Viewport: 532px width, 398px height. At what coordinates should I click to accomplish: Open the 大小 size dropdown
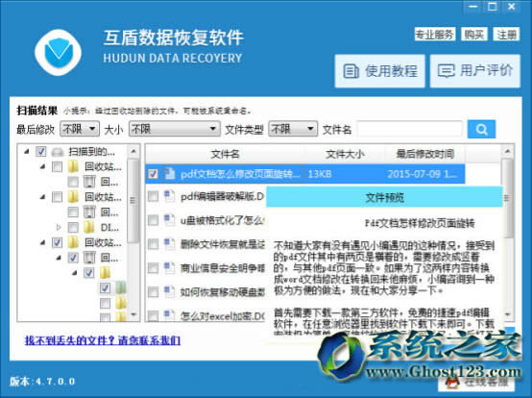click(175, 129)
